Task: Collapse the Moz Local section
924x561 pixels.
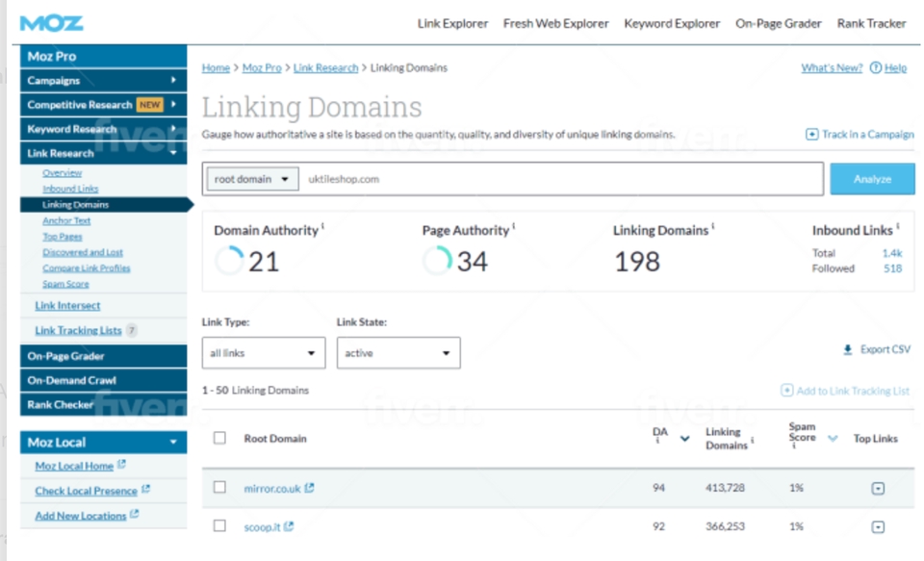Action: coord(173,442)
